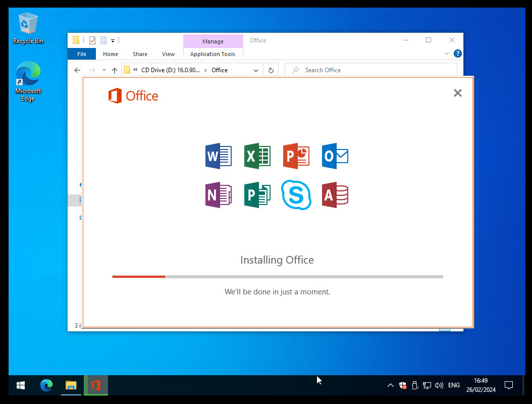Image resolution: width=532 pixels, height=404 pixels.
Task: Click the Publisher icon in the installer
Action: point(257,195)
